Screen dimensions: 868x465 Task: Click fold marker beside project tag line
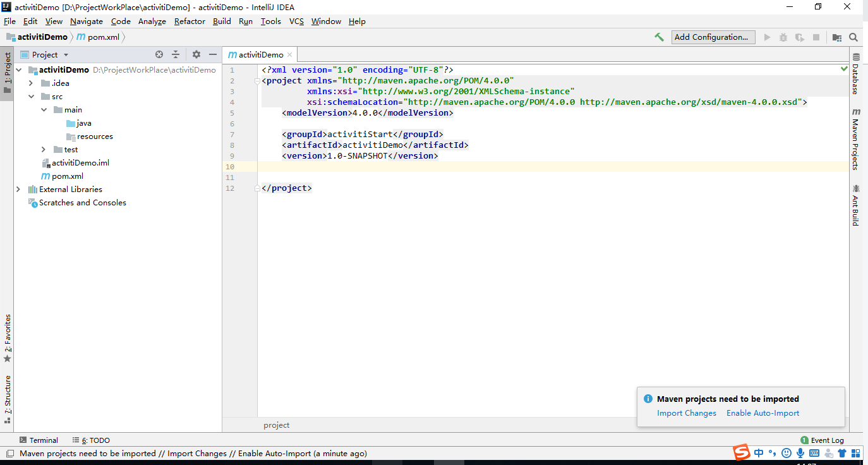click(x=257, y=81)
